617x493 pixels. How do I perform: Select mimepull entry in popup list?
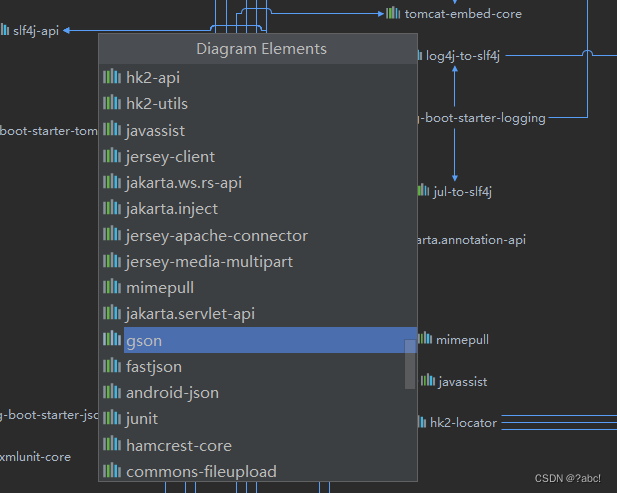click(258, 288)
